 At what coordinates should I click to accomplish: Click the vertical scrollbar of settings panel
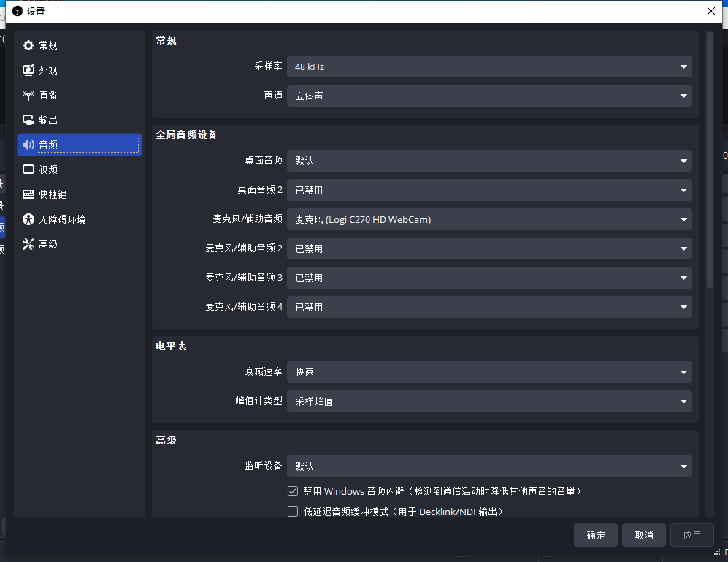tap(709, 161)
